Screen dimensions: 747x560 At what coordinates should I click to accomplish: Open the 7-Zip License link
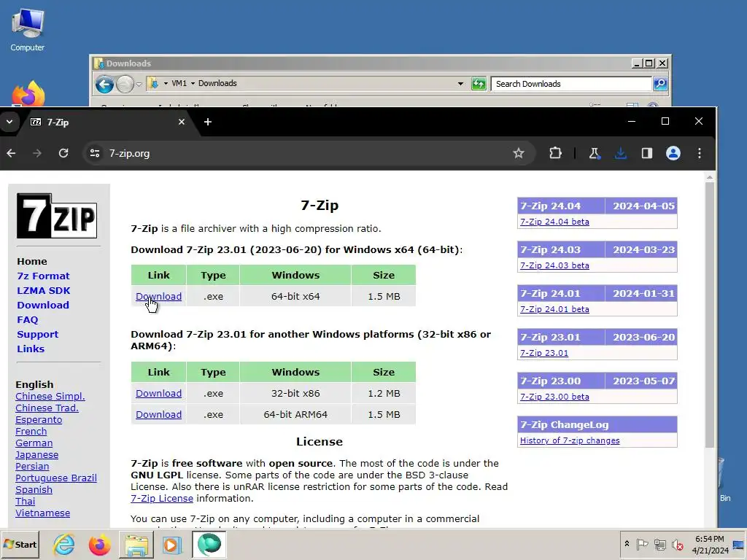pyautogui.click(x=162, y=498)
